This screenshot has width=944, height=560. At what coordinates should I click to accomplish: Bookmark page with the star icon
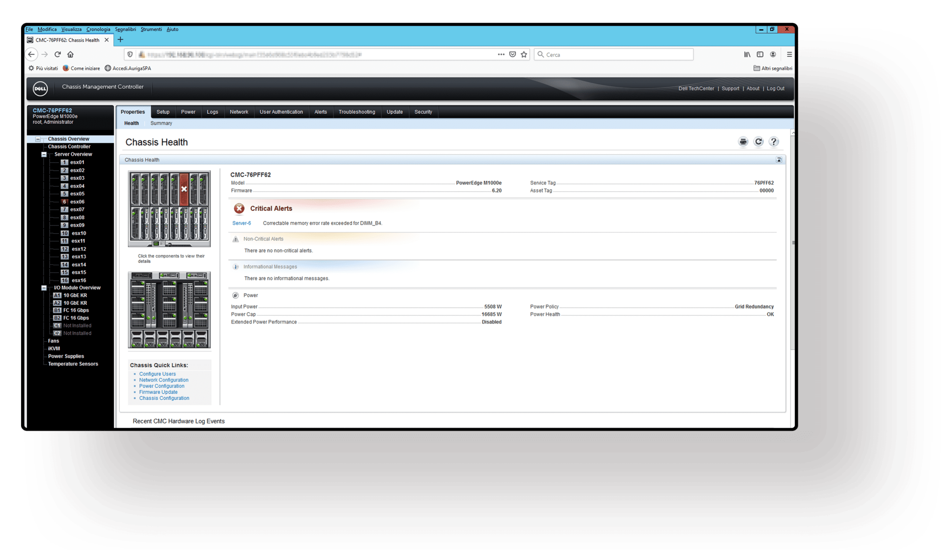pyautogui.click(x=524, y=54)
